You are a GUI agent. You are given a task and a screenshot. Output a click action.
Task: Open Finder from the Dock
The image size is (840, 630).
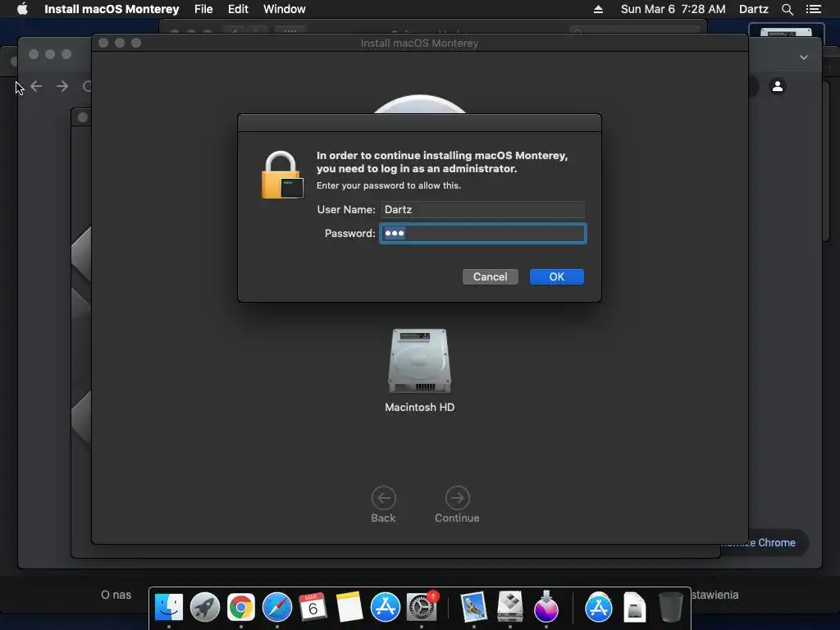(x=169, y=608)
